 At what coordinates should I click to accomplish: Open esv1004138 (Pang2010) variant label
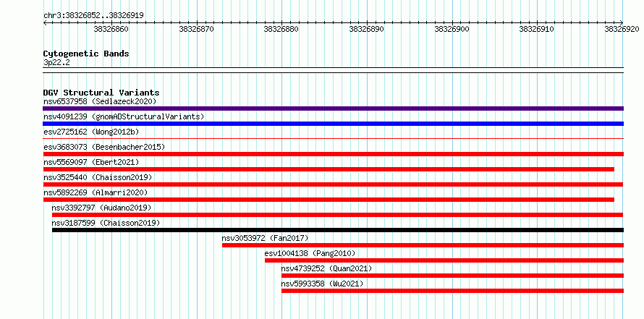310,253
